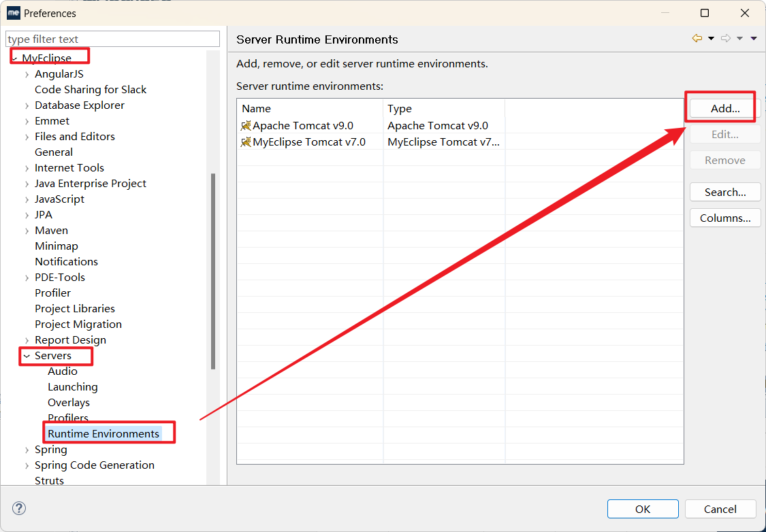Sort by the Name column header
The height and width of the screenshot is (532, 766).
310,108
